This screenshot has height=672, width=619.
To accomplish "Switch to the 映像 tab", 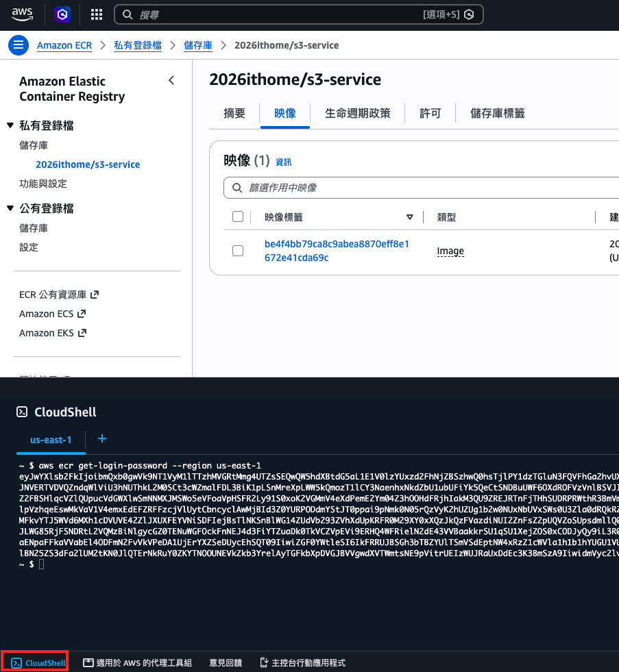I will coord(285,113).
